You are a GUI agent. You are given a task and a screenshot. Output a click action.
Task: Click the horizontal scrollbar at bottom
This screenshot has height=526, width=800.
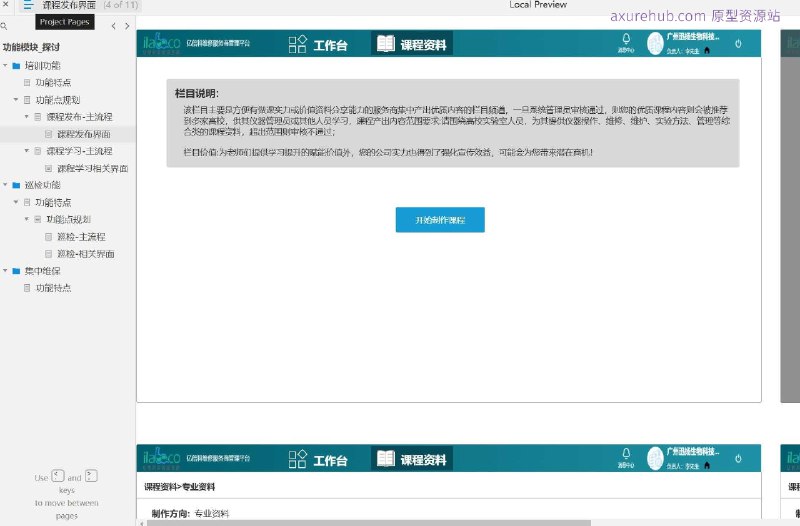368,523
